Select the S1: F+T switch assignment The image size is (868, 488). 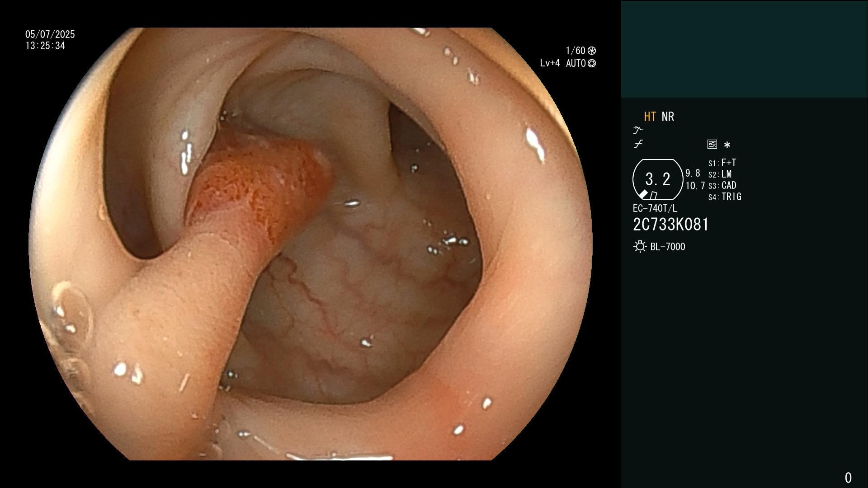click(x=722, y=163)
